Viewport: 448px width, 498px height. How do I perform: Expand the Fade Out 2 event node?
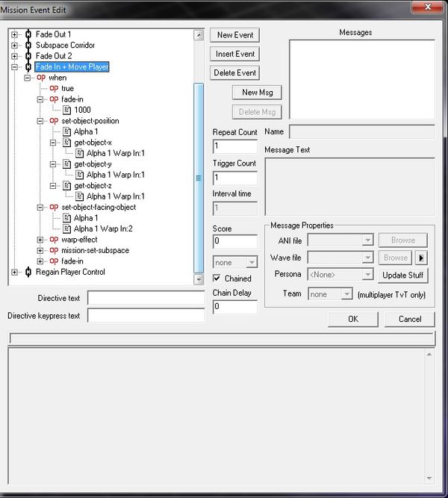(15, 56)
